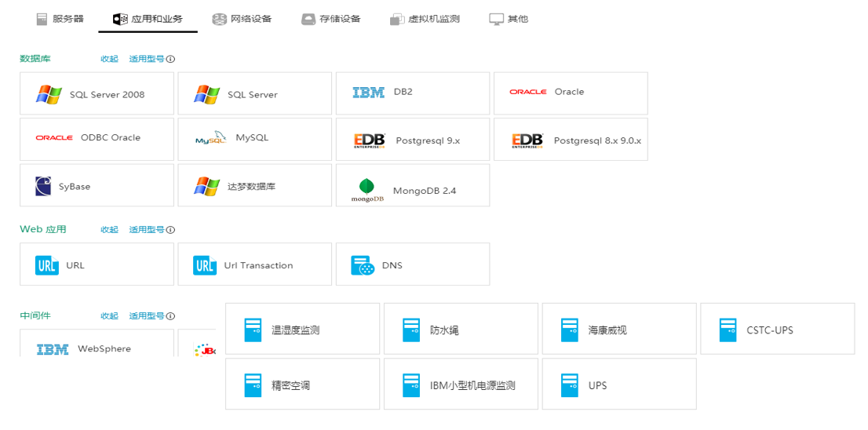Viewport: 868px width, 430px height.
Task: Click the SQL Server 2008 label
Action: point(108,95)
